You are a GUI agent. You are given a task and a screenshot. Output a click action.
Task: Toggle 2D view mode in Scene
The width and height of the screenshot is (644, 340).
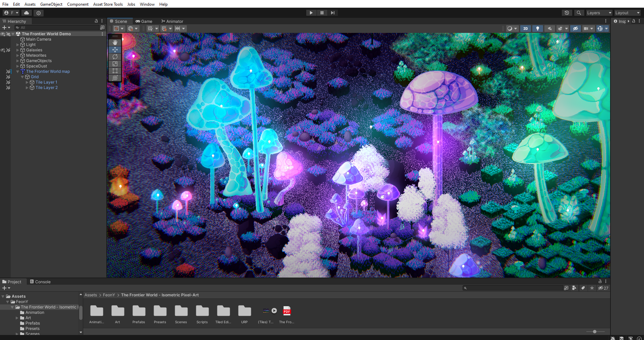[x=526, y=29]
